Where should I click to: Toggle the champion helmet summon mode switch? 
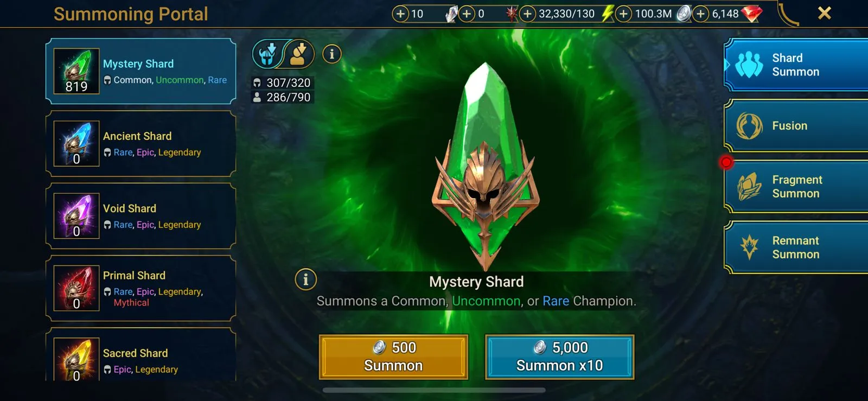tap(268, 54)
